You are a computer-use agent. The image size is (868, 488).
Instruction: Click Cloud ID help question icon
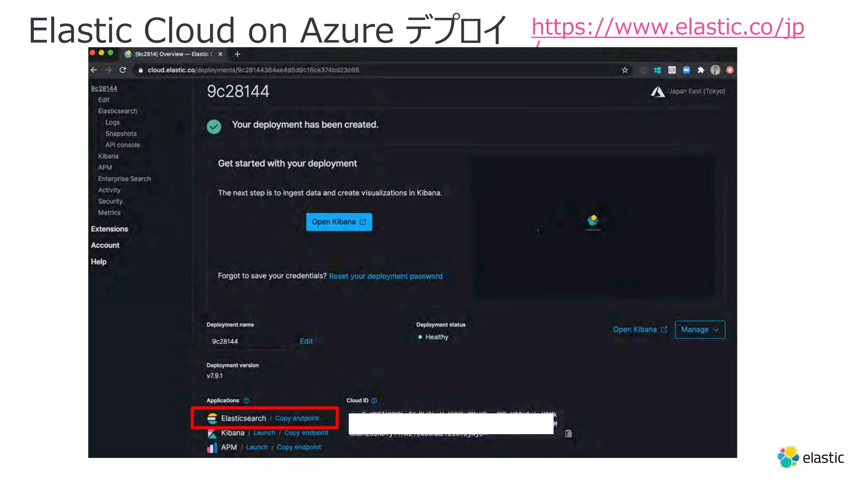[x=374, y=401]
